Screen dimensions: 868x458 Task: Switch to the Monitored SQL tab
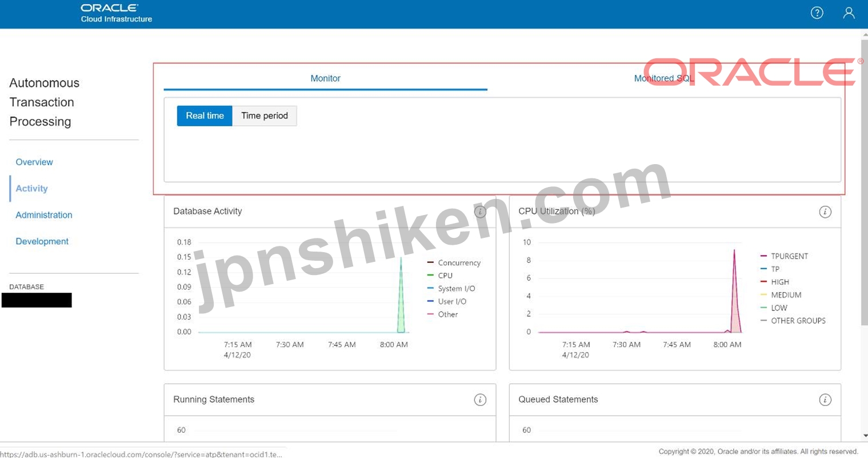pyautogui.click(x=664, y=78)
